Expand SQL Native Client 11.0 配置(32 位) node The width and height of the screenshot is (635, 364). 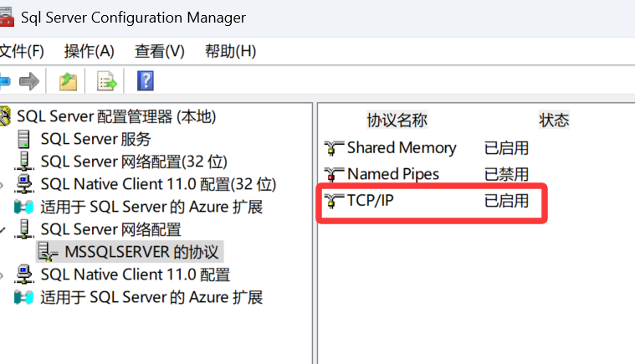[2, 185]
